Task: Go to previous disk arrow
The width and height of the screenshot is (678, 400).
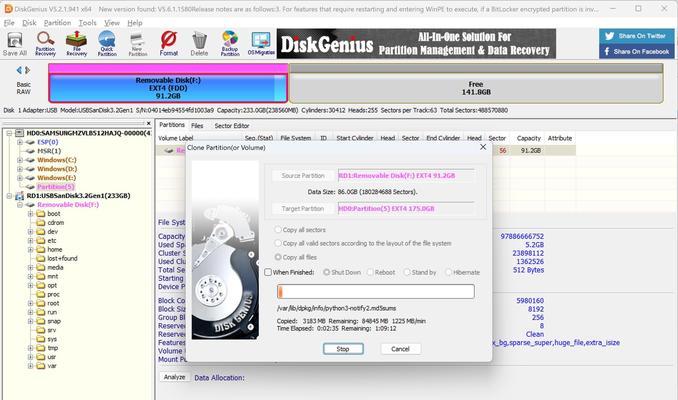Action: pos(19,70)
